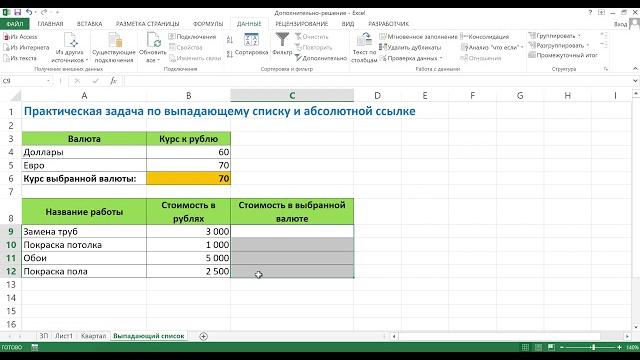This screenshot has width=640, height=360.
Task: Open Существующие подключения icon
Action: (115, 40)
